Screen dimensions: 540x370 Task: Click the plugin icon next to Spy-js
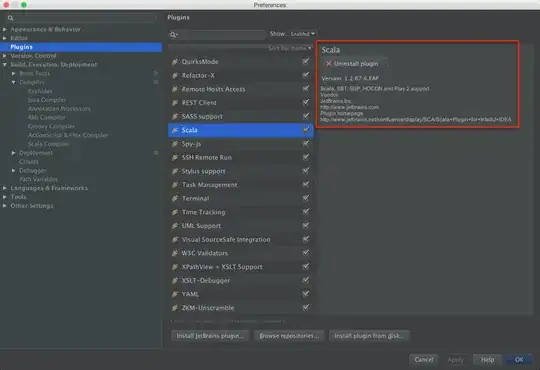pos(175,144)
